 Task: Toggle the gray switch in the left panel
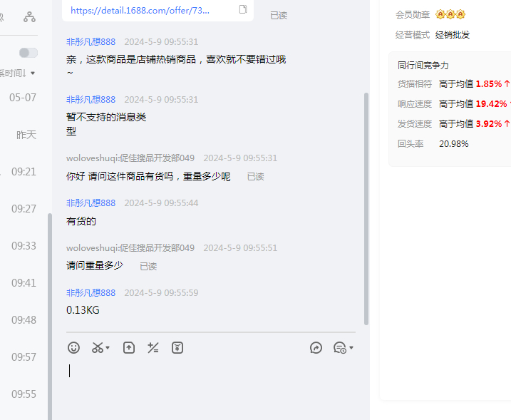[x=29, y=53]
